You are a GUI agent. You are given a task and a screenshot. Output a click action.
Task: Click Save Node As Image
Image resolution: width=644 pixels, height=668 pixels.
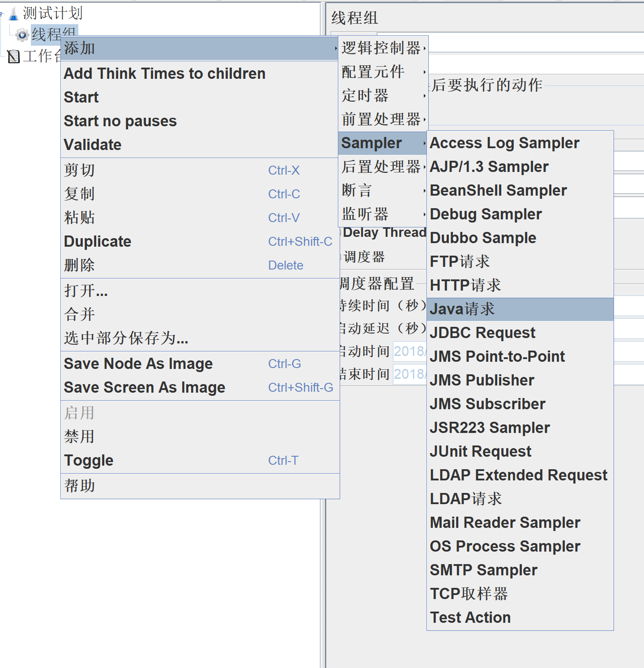coord(200,364)
